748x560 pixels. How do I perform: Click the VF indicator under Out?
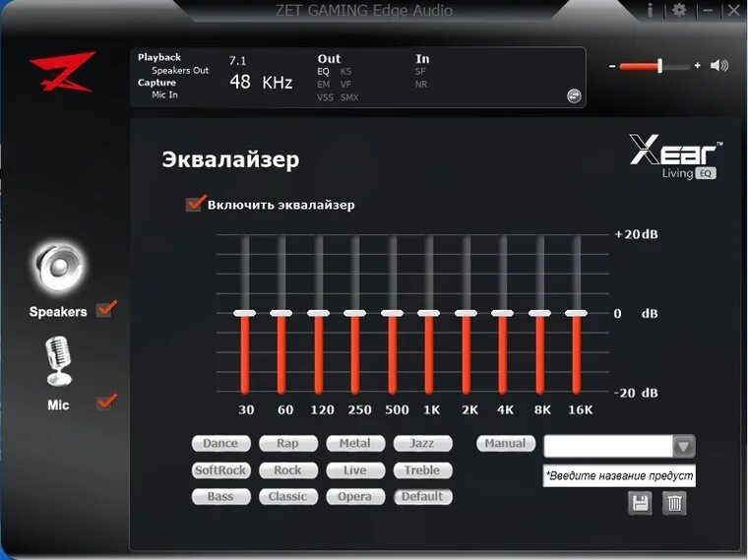(345, 85)
